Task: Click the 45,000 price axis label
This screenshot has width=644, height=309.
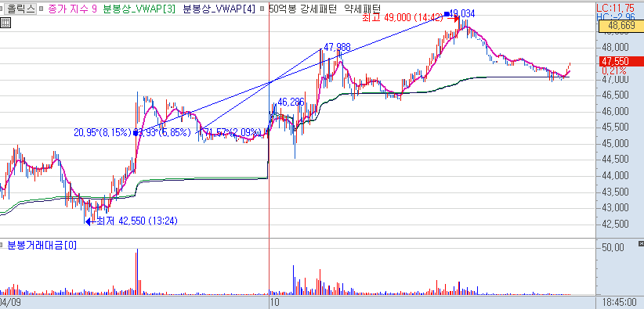Action: pyautogui.click(x=615, y=144)
